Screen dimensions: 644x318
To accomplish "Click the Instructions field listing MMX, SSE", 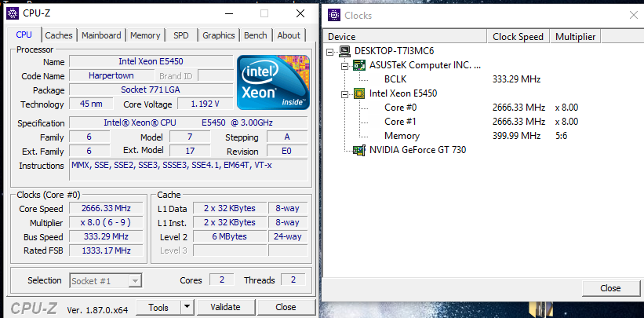I will coord(188,170).
